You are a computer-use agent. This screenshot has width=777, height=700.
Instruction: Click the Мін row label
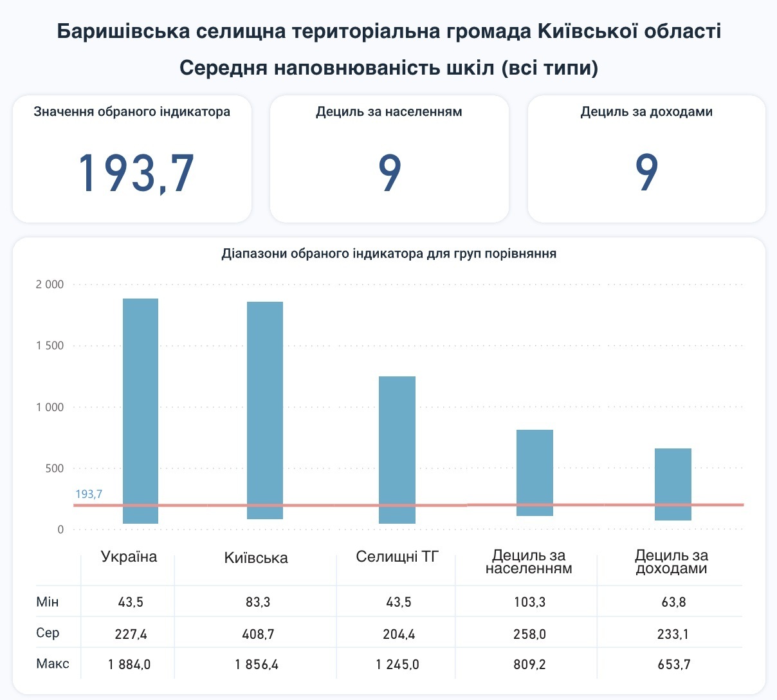(x=48, y=602)
